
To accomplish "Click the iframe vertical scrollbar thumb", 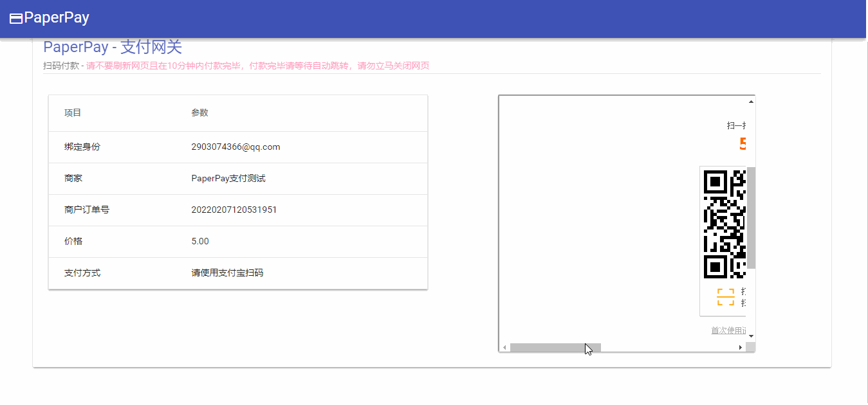I will point(751,218).
